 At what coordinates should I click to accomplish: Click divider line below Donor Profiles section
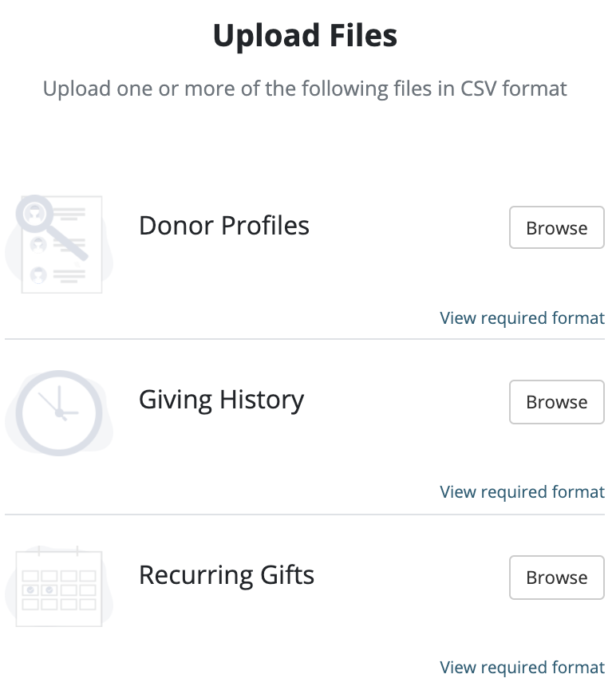click(x=305, y=339)
